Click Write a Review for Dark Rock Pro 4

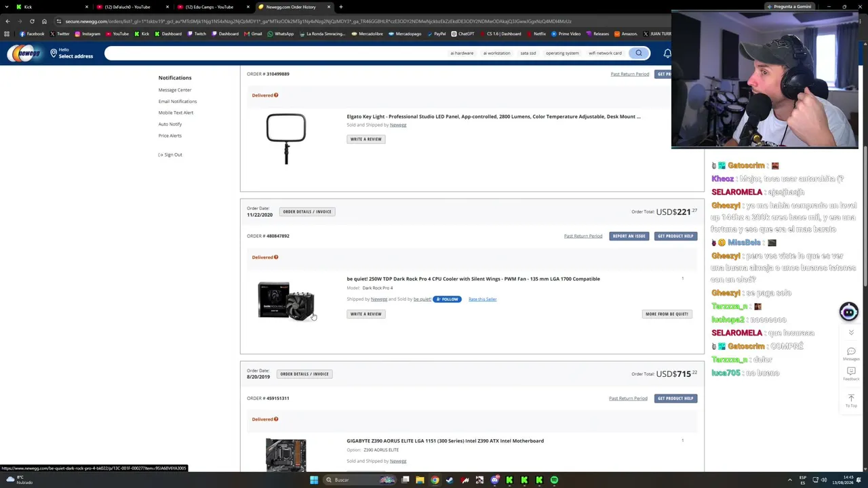(x=366, y=314)
